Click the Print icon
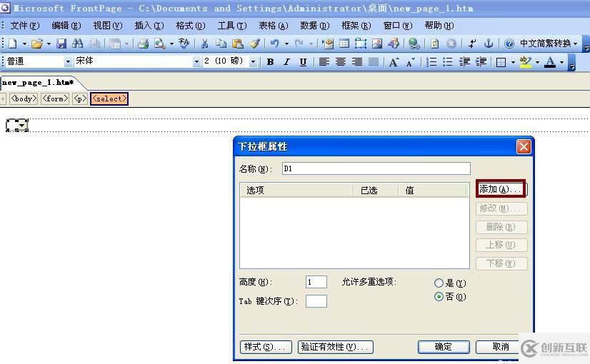590x364 pixels. point(143,44)
